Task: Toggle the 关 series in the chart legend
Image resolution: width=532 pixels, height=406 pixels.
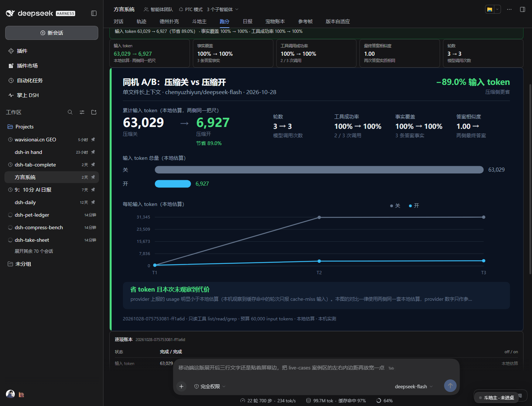Action: pos(395,206)
